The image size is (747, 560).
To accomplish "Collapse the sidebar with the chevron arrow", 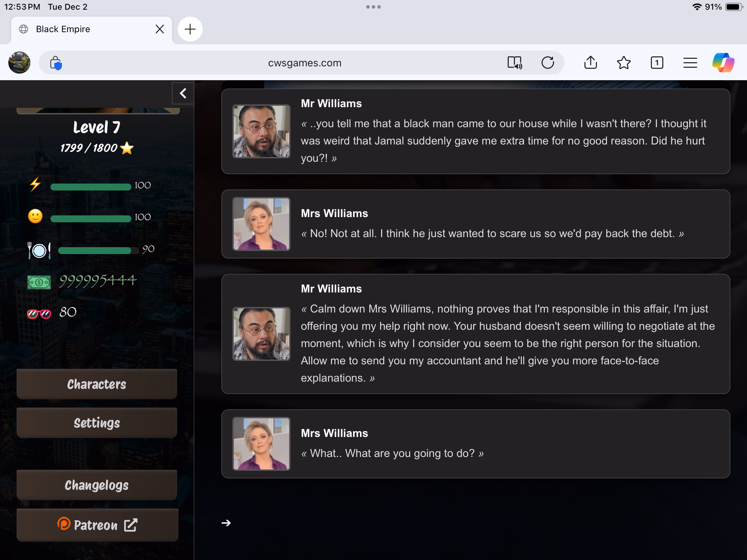I will point(183,93).
